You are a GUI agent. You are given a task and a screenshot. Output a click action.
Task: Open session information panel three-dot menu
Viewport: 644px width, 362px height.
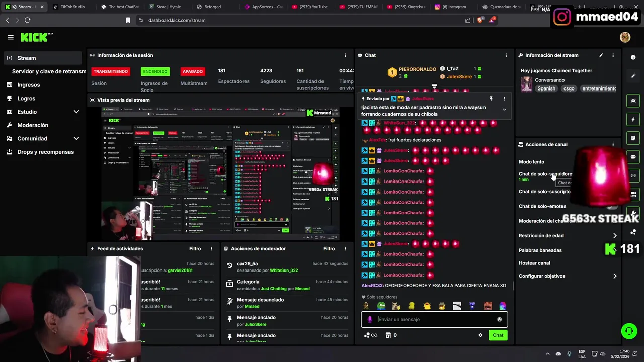click(x=345, y=55)
